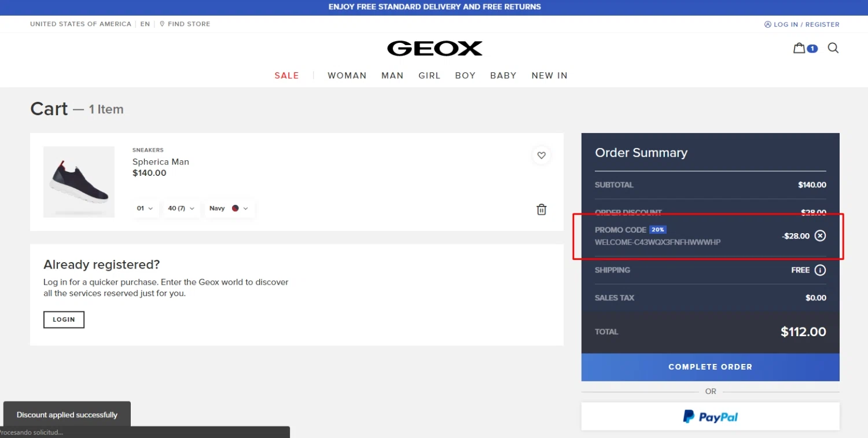Remove the WELCOME promo code

click(820, 235)
